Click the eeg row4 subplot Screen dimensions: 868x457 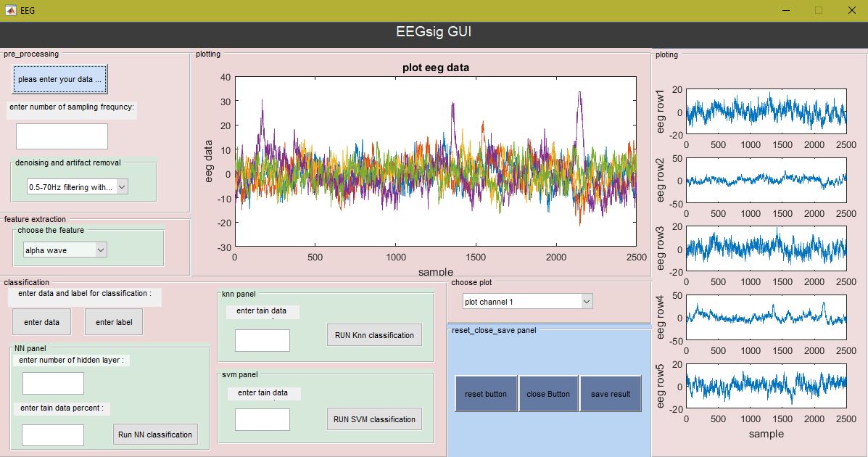pos(766,318)
